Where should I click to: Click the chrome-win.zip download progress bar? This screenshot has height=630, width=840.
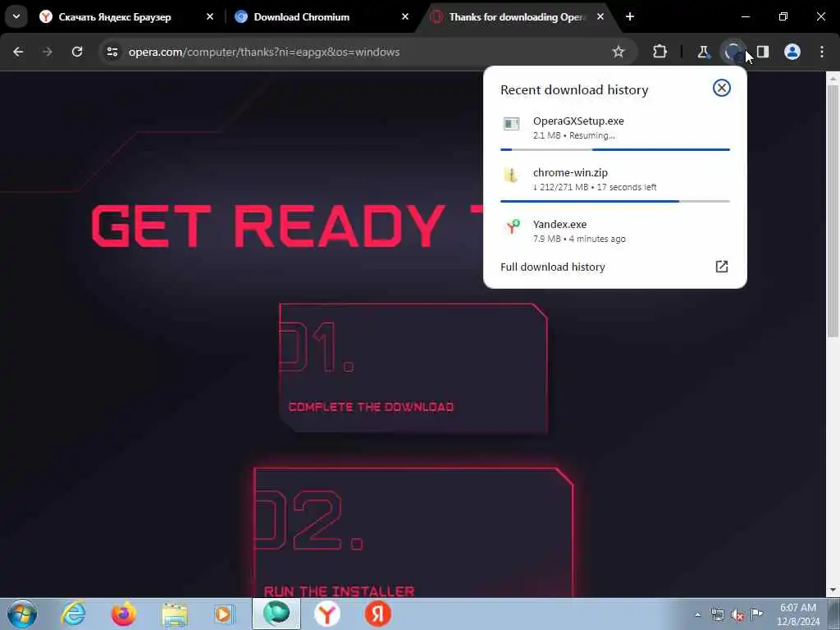click(615, 202)
